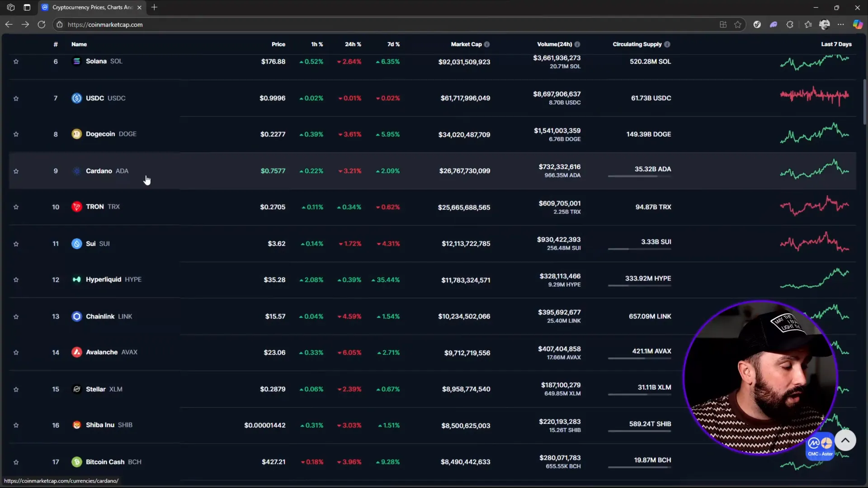Click the Cardano circulating supply progress bar
868x488 pixels.
[639, 176]
